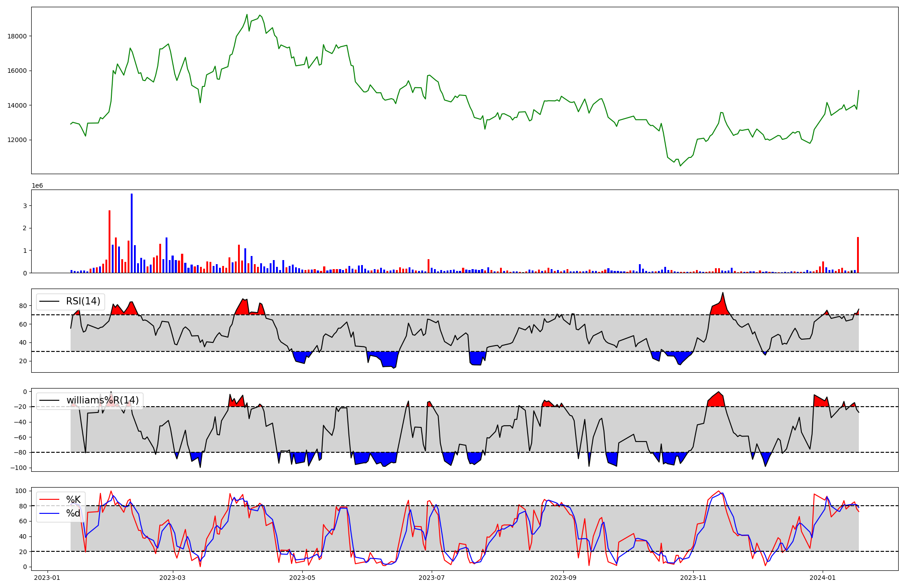
Task: Click the 2023-03 x-axis date label
Action: 173,578
